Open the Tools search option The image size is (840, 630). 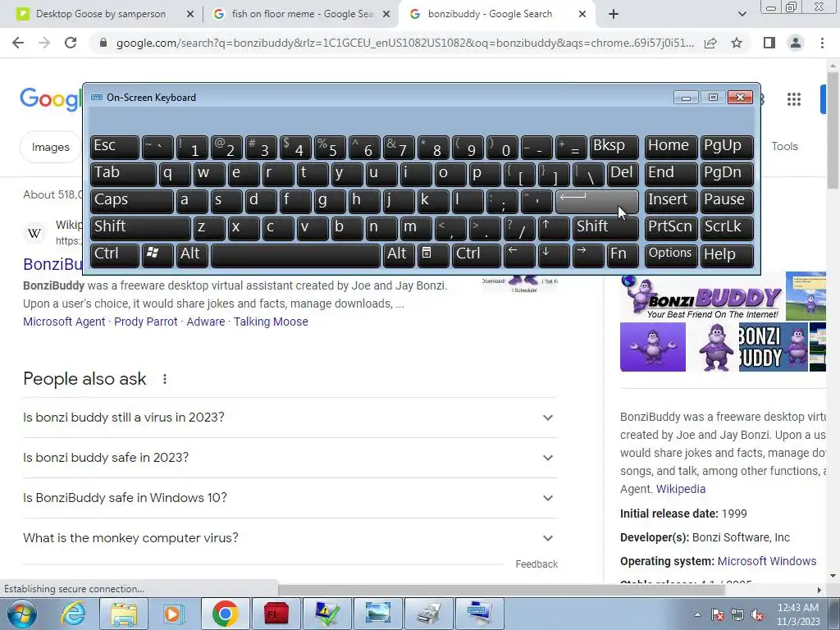(x=784, y=146)
